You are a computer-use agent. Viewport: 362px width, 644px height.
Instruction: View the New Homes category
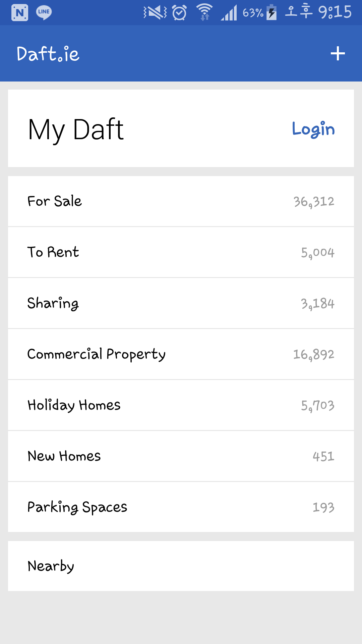(181, 456)
